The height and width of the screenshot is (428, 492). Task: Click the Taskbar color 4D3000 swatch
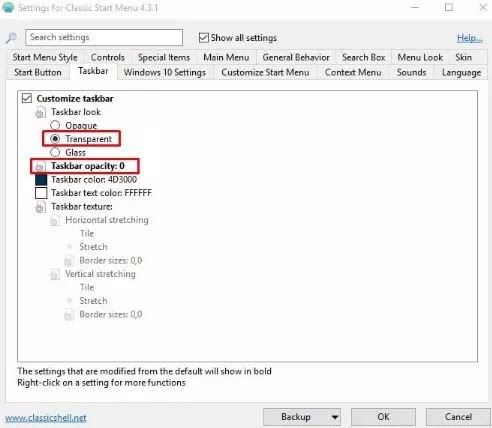tap(41, 180)
